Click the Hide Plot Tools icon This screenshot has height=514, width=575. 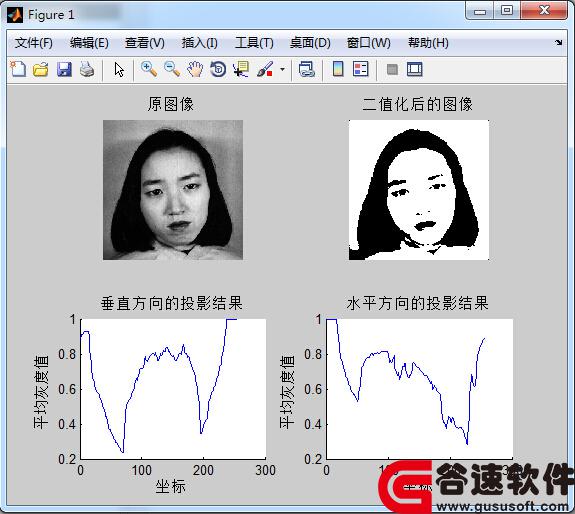(392, 69)
